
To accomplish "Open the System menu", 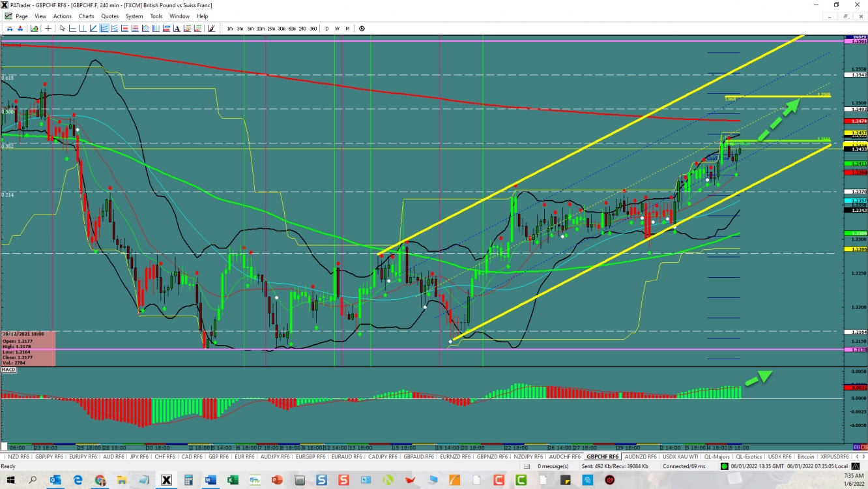I will point(134,16).
